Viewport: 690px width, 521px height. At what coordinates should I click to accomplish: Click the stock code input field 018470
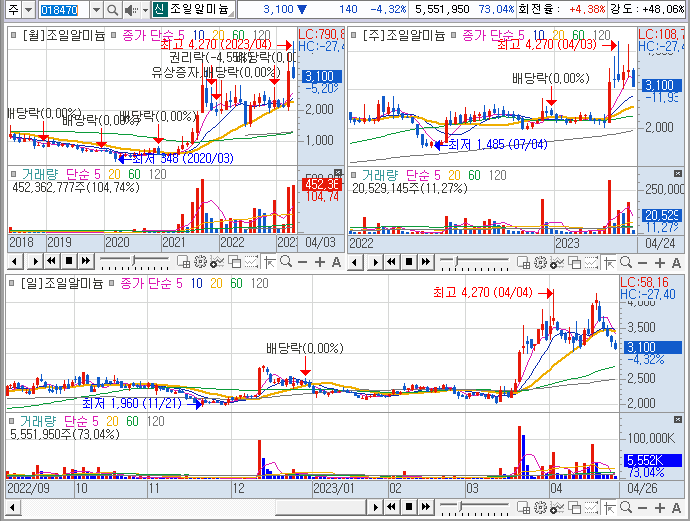click(64, 10)
